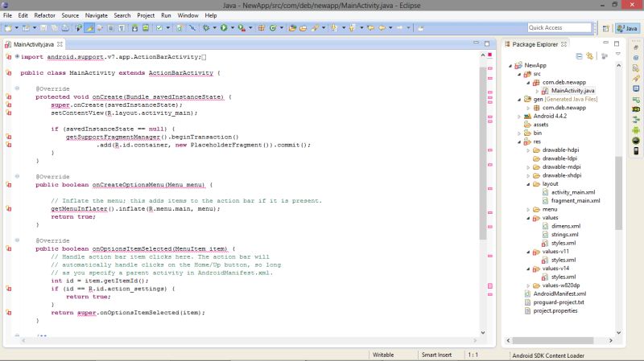Open the dropdown arrow beside Run icon
Viewport: 644px width, 361px height.
233,28
